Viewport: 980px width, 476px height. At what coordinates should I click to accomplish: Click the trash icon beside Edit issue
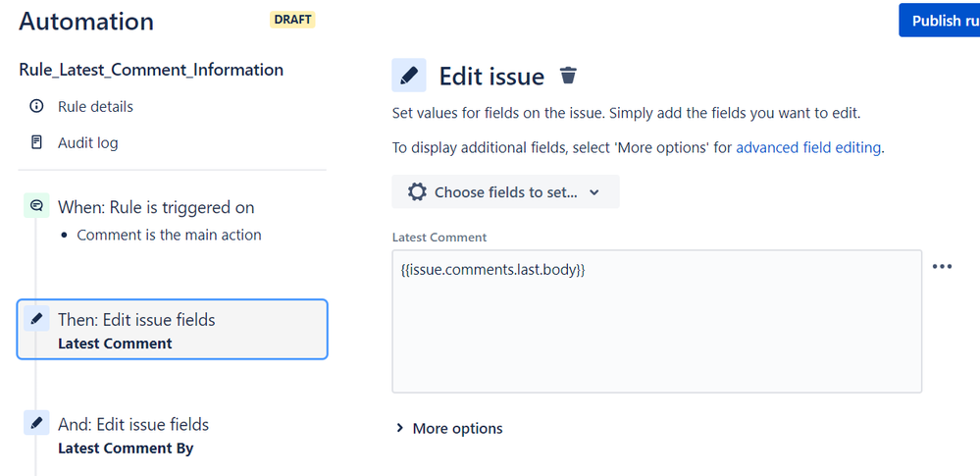568,76
